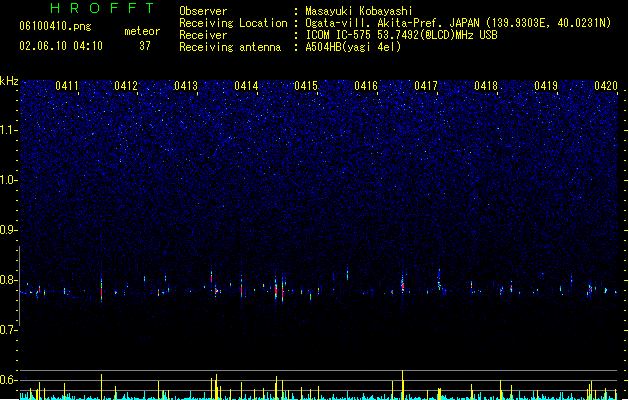Screen dimensions: 629x400
Task: Click the tallest yellow intensity spike near 0416
Action: pos(402,384)
